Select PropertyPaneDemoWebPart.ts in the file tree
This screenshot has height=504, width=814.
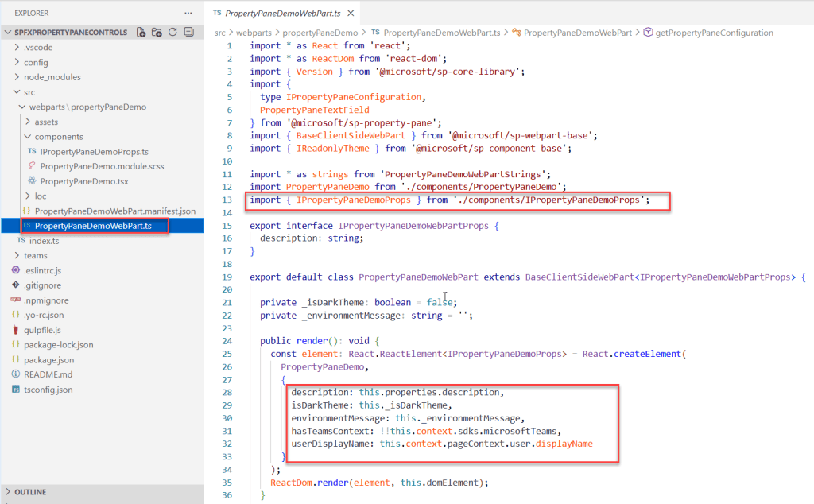pyautogui.click(x=94, y=226)
